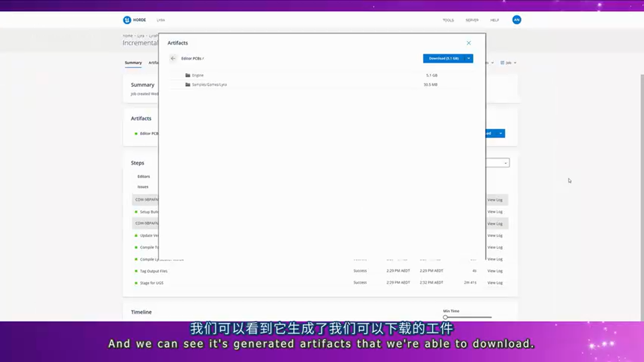Image resolution: width=644 pixels, height=362 pixels.
Task: Open the dropdown beside the Steps panel
Action: click(505, 162)
